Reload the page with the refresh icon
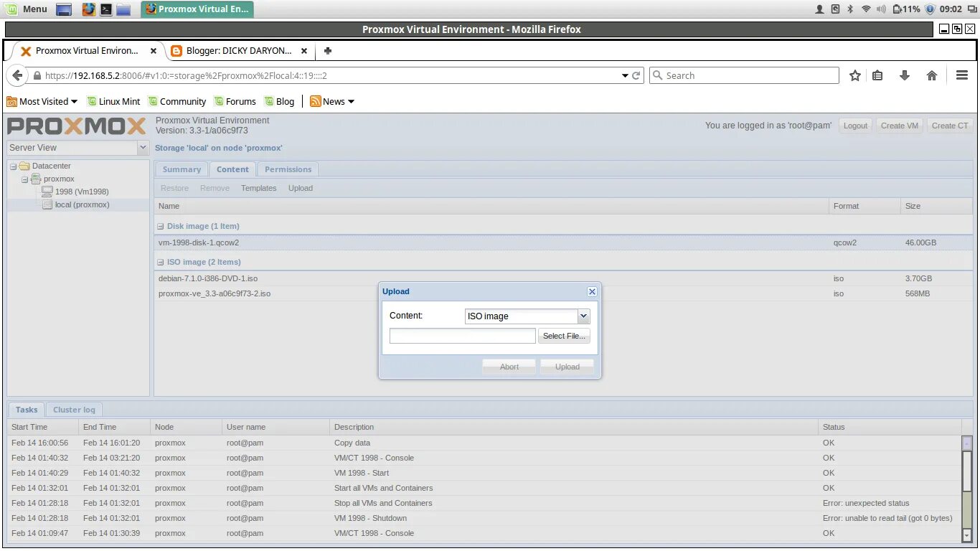This screenshot has height=551, width=980. [636, 75]
